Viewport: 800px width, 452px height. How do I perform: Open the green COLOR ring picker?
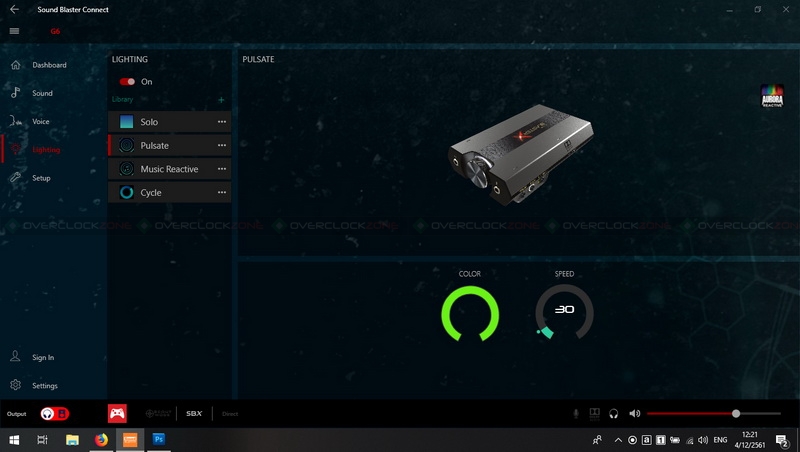pos(470,313)
